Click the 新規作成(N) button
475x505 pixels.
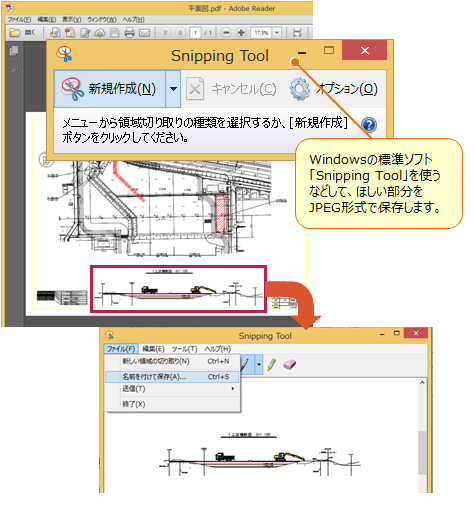pyautogui.click(x=110, y=89)
